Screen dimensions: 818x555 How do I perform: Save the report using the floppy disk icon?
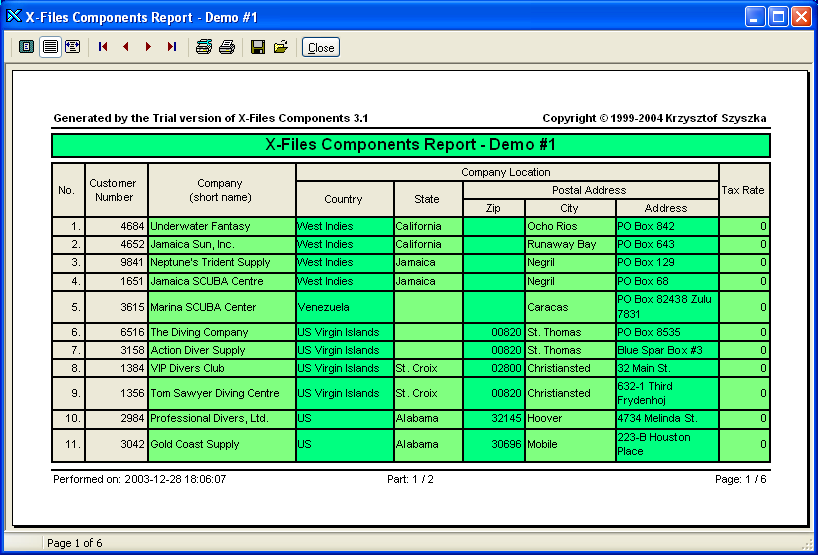(258, 47)
